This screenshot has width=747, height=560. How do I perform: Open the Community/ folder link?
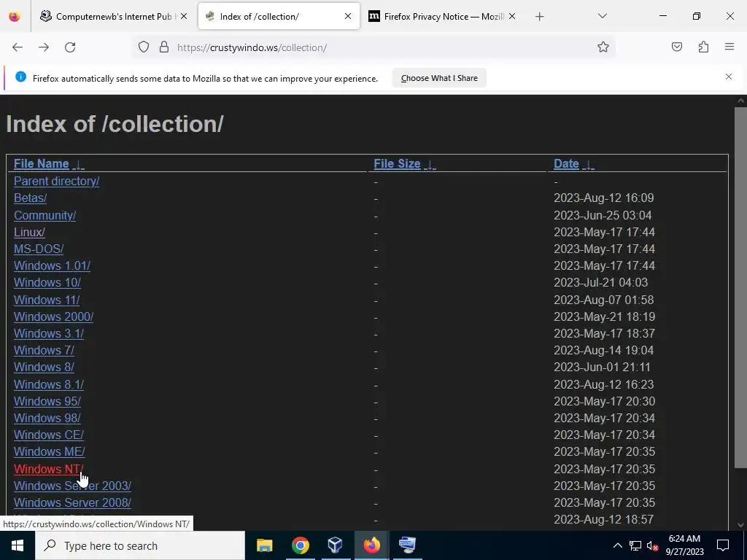point(44,216)
